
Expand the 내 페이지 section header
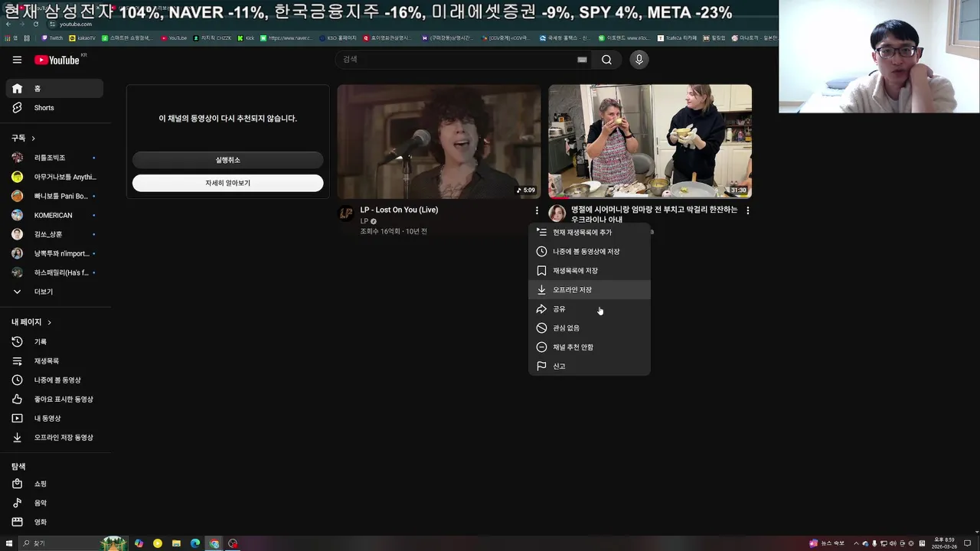pos(31,322)
